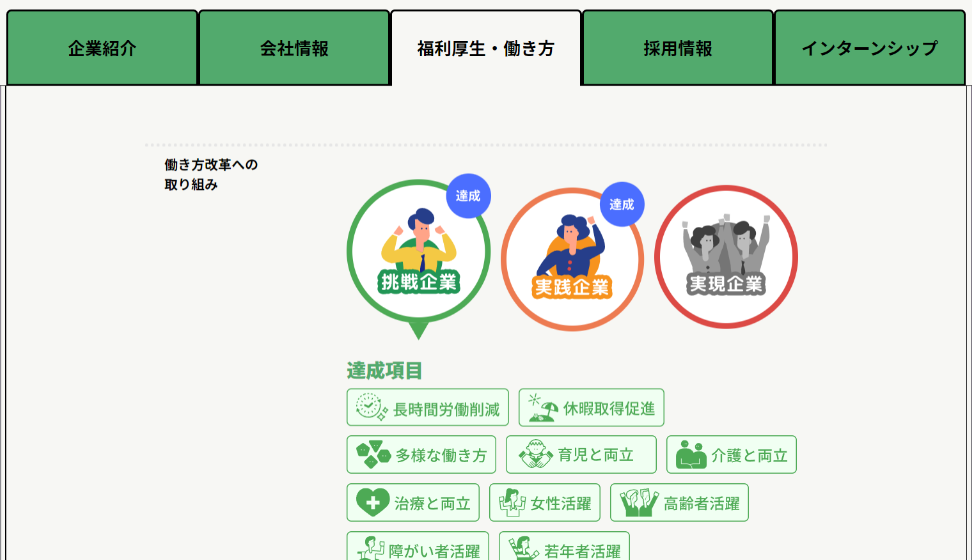Open the 企業紹介 tab
The image size is (972, 560).
pos(102,48)
